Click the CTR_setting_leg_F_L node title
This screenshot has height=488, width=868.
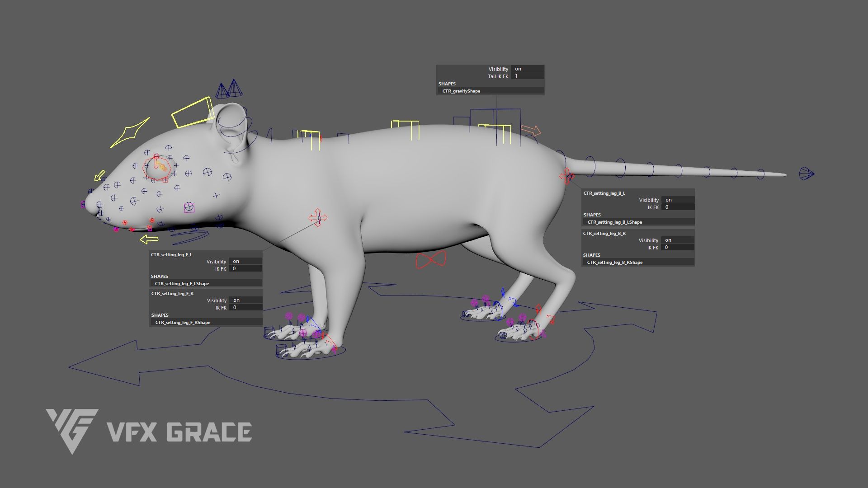171,254
